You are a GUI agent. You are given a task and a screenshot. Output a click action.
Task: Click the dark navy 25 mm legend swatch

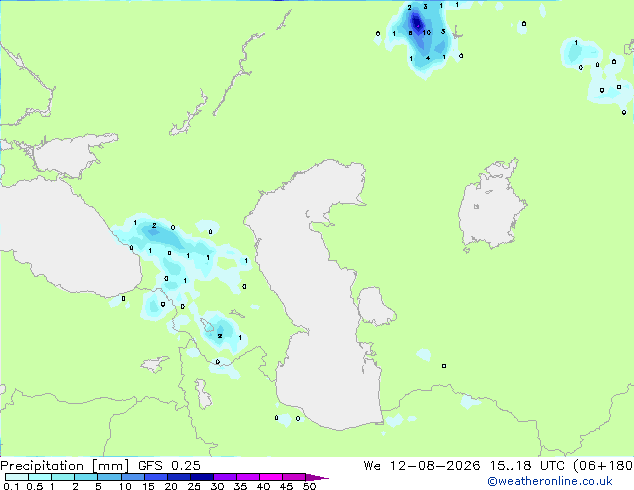(202, 477)
